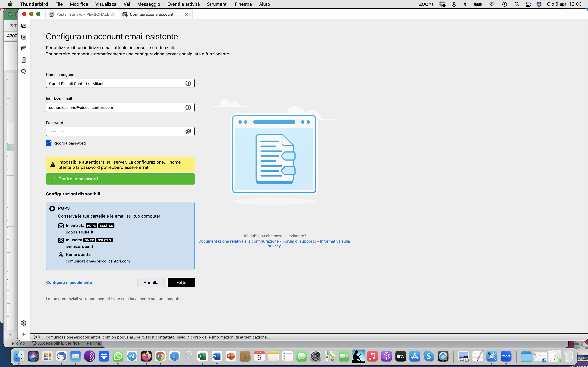Open the Calendar sidebar icon
Viewport: 588px width, 367px height.
coord(24,49)
